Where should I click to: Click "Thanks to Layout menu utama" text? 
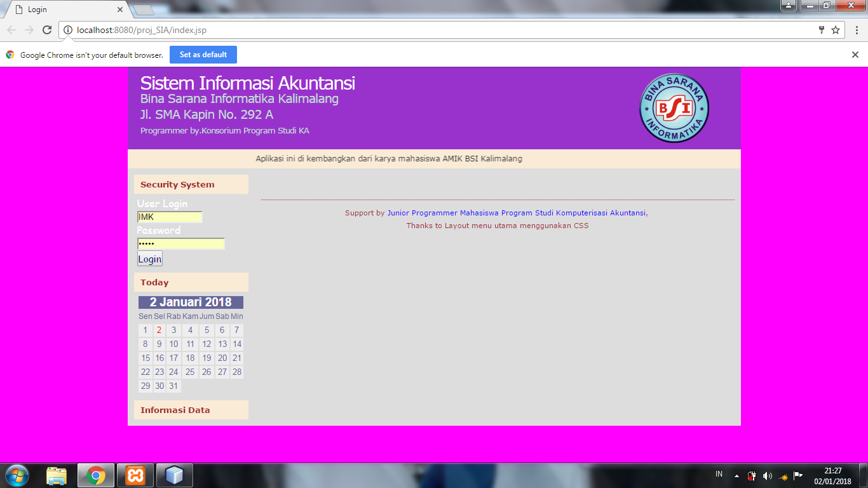tap(498, 226)
